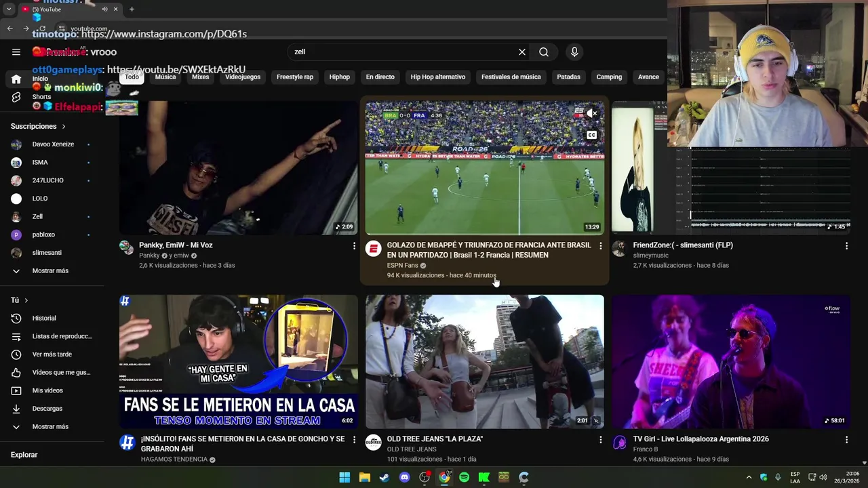Click the OLD TREE JEANS channel avatar
This screenshot has height=488, width=868.
373,443
